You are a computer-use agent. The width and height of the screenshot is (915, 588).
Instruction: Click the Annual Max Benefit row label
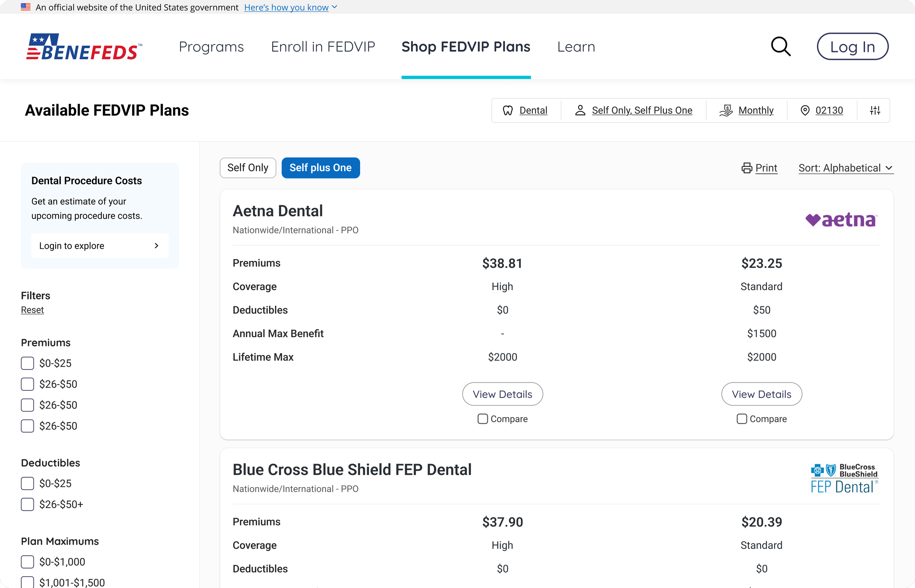(x=278, y=334)
